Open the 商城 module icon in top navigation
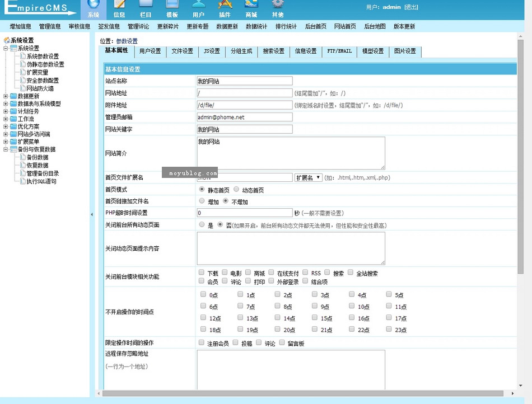The image size is (532, 404). click(x=251, y=4)
